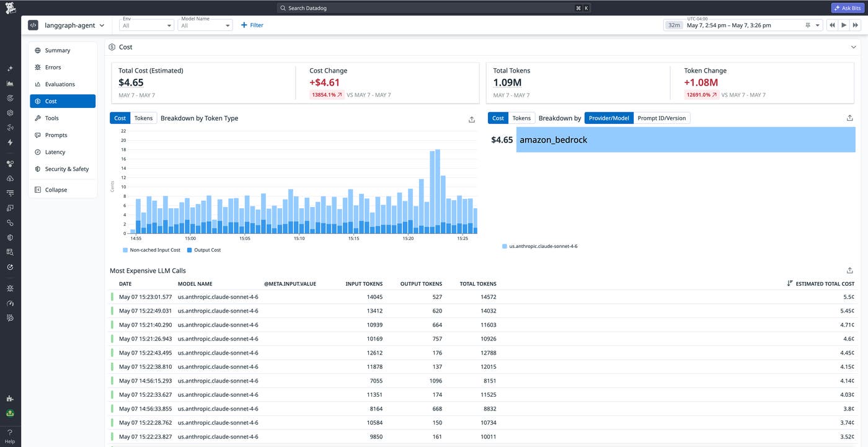Click sort icon on Estimated Total Cost column
Screen dimensions: 868x447
point(790,283)
